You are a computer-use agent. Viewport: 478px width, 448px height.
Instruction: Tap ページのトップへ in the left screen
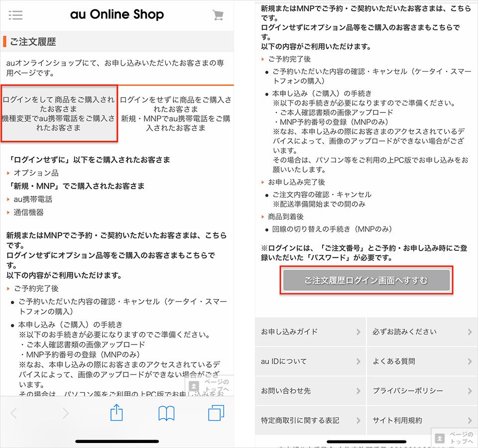210,385
